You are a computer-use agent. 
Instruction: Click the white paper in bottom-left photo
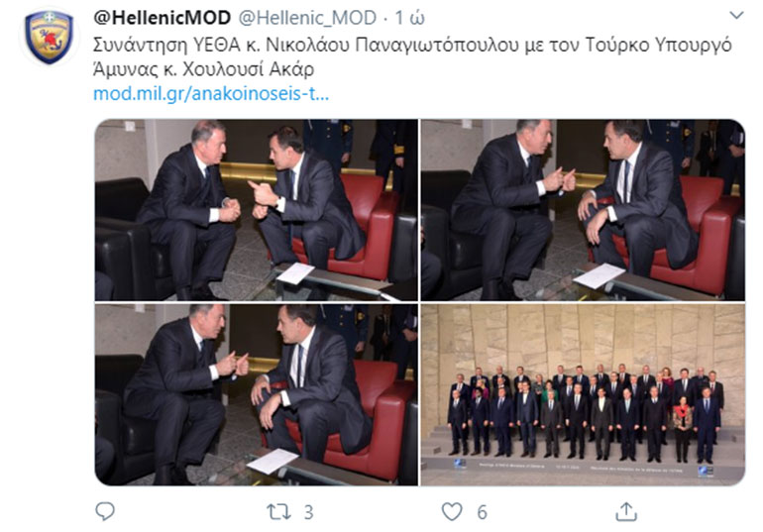click(272, 461)
